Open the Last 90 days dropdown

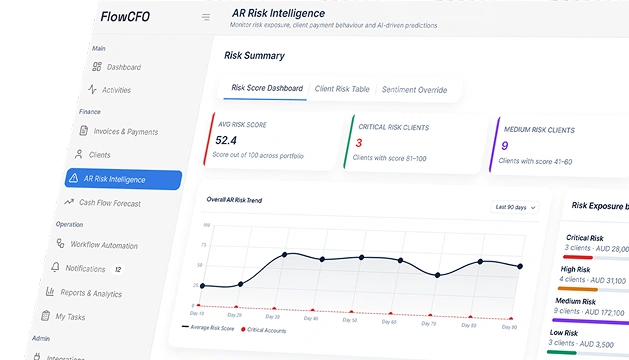515,207
